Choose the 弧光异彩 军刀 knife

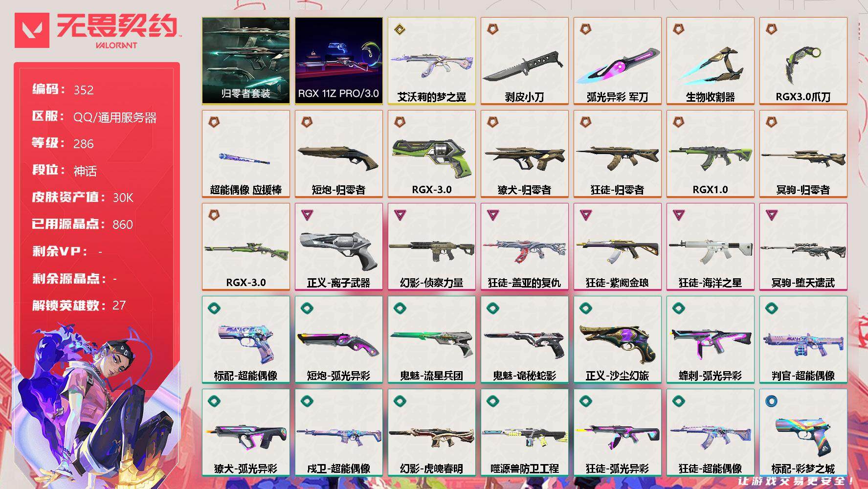[x=618, y=61]
